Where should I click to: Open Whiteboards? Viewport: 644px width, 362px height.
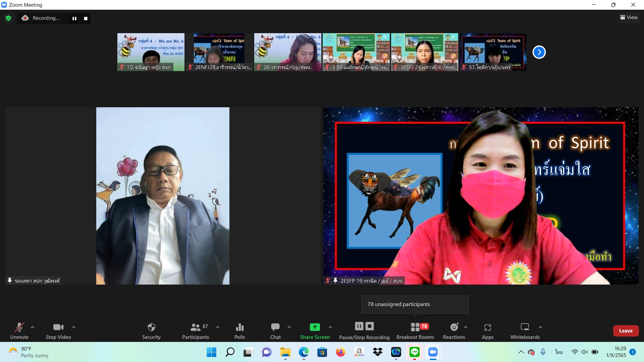(x=525, y=330)
